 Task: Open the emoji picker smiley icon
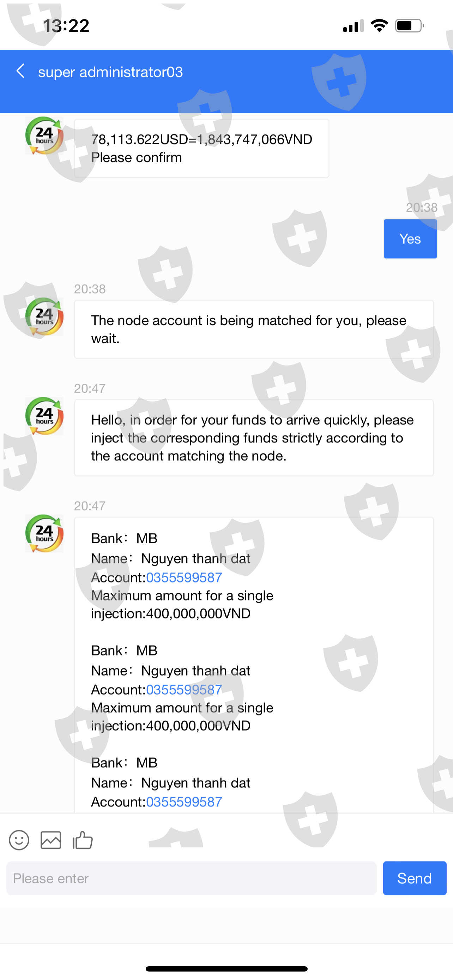click(19, 840)
